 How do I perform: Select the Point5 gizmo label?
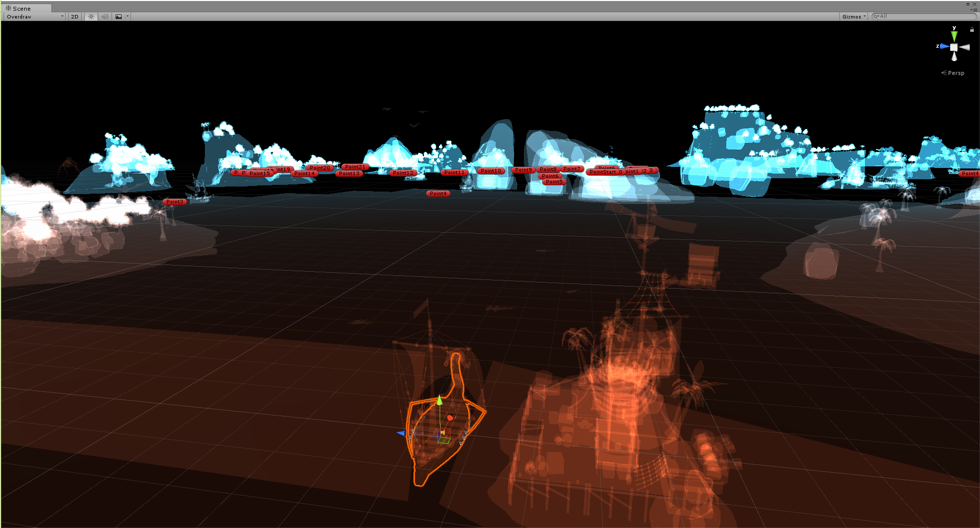pyautogui.click(x=554, y=182)
